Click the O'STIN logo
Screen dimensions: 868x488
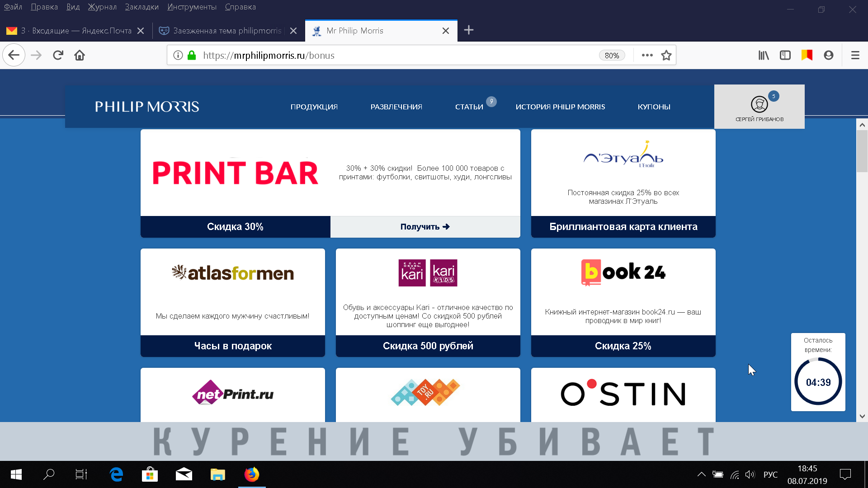point(623,393)
